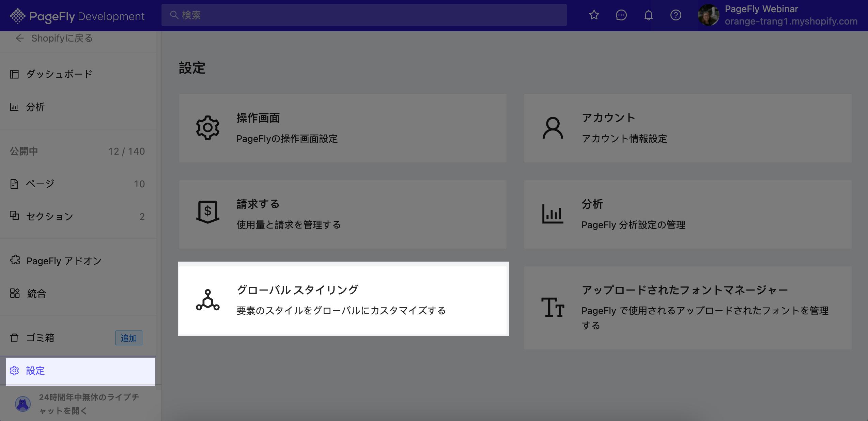Click the dollar icon on 請求する card
This screenshot has width=868, height=421.
208,212
